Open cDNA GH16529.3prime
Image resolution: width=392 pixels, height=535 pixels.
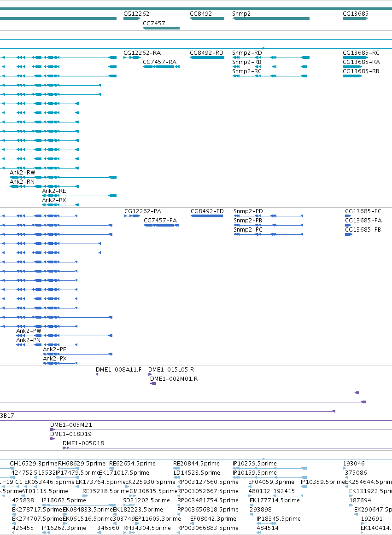(x=34, y=463)
